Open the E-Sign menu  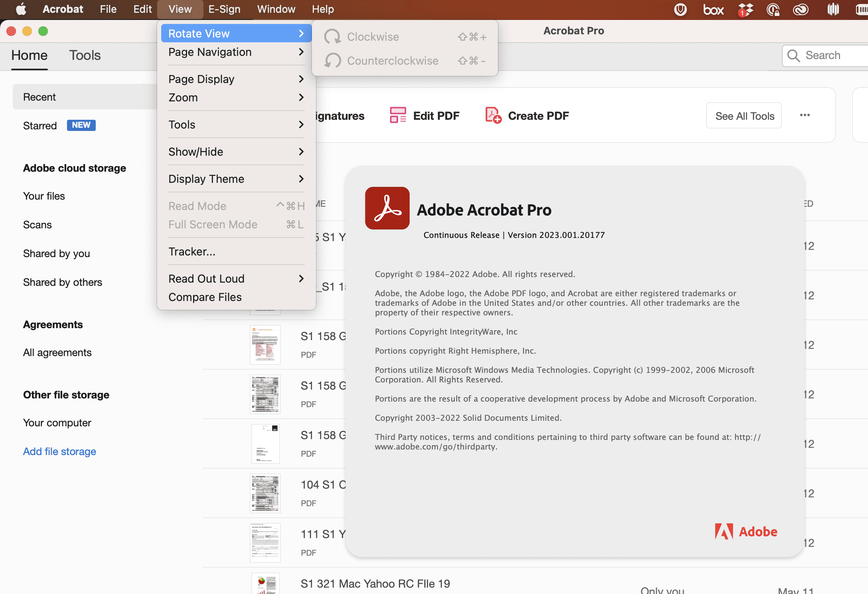(224, 9)
